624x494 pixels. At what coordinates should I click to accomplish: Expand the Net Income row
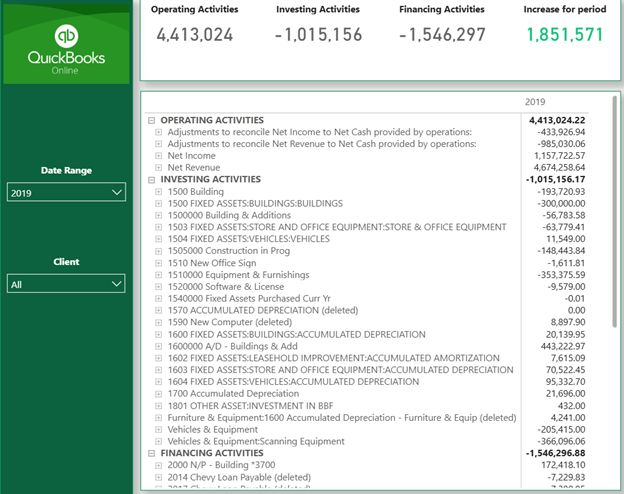(x=159, y=156)
